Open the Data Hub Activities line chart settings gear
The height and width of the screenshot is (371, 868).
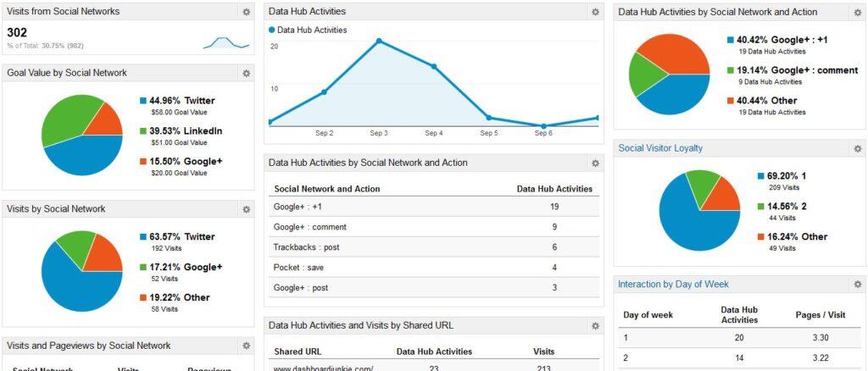pyautogui.click(x=595, y=12)
